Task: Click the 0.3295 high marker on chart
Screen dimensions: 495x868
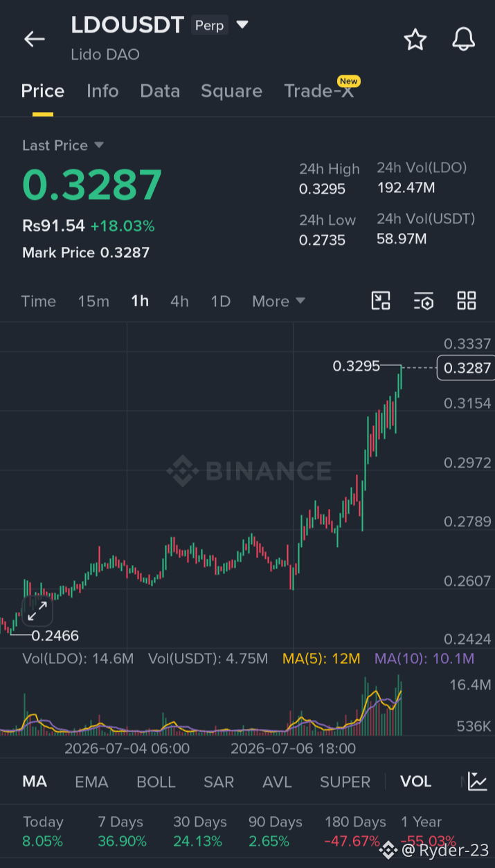Action: tap(357, 366)
